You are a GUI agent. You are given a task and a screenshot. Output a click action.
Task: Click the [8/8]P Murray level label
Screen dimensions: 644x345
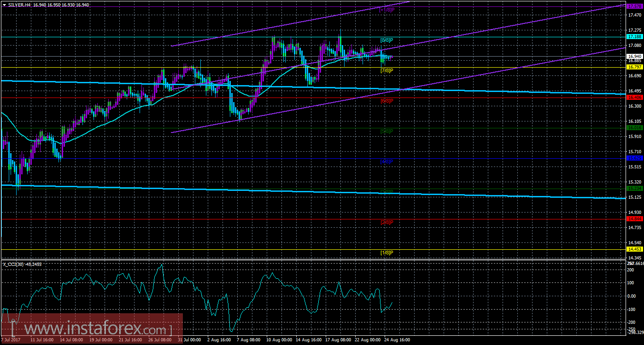[x=386, y=40]
